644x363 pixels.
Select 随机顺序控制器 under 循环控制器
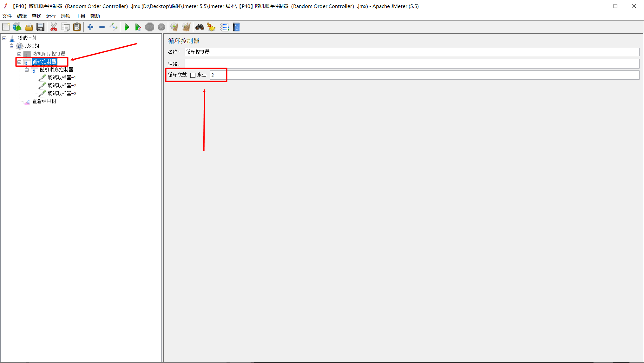tap(56, 70)
